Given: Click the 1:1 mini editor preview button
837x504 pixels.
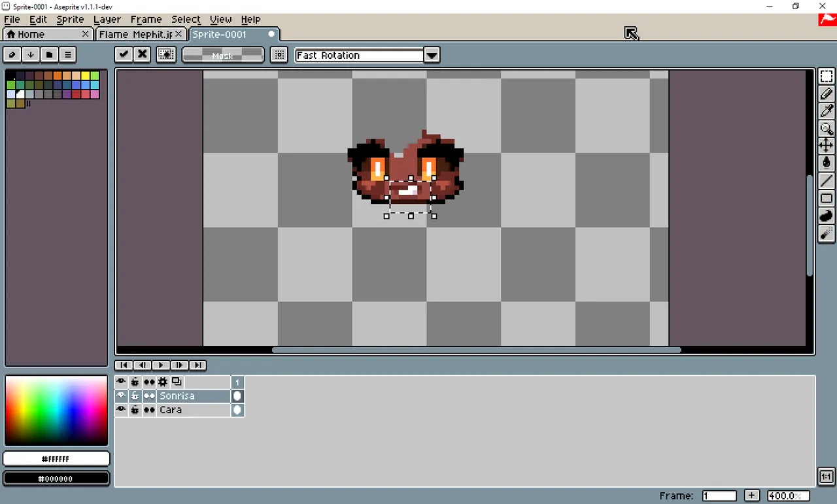Looking at the screenshot, I should point(827,477).
